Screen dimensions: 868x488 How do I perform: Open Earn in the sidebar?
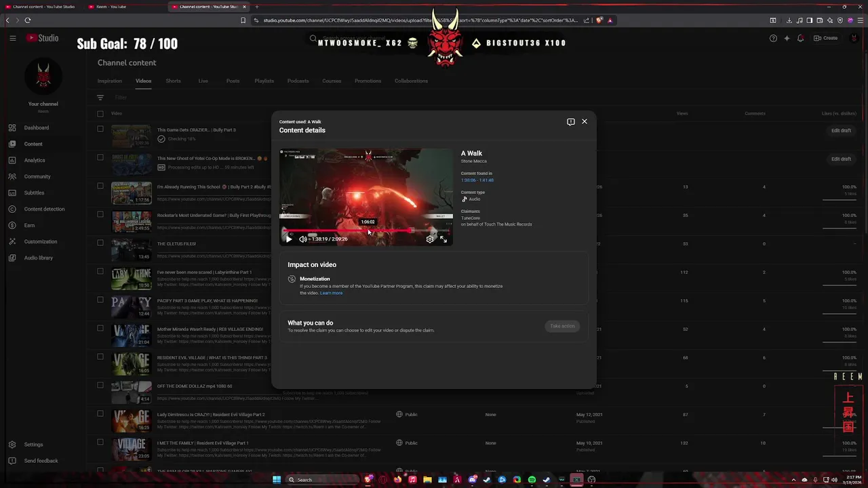[29, 225]
